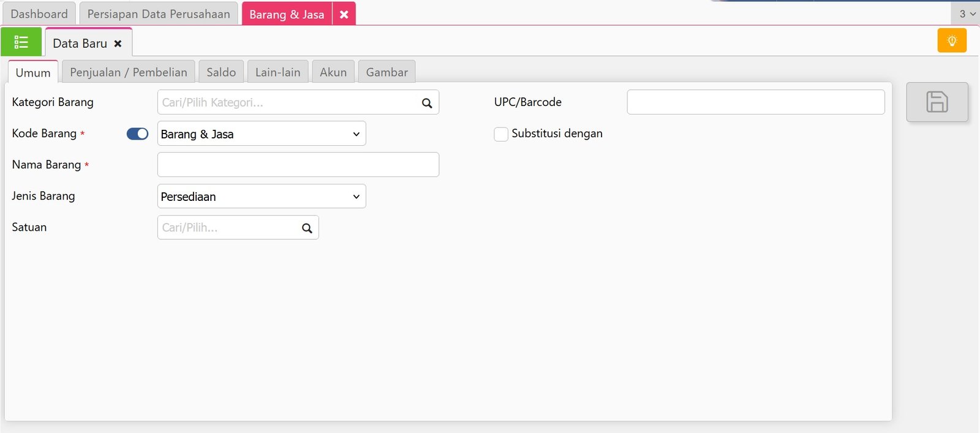Show the Gambar tab
This screenshot has height=433, width=980.
pyautogui.click(x=386, y=72)
